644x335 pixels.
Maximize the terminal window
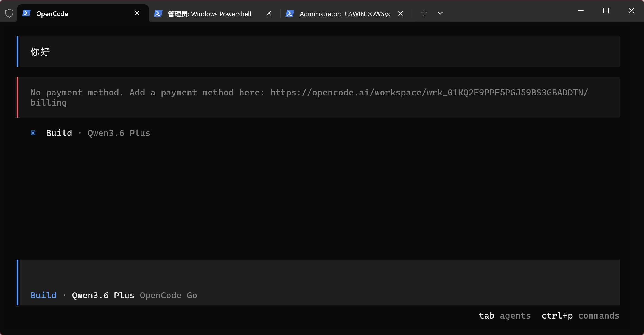pos(606,11)
